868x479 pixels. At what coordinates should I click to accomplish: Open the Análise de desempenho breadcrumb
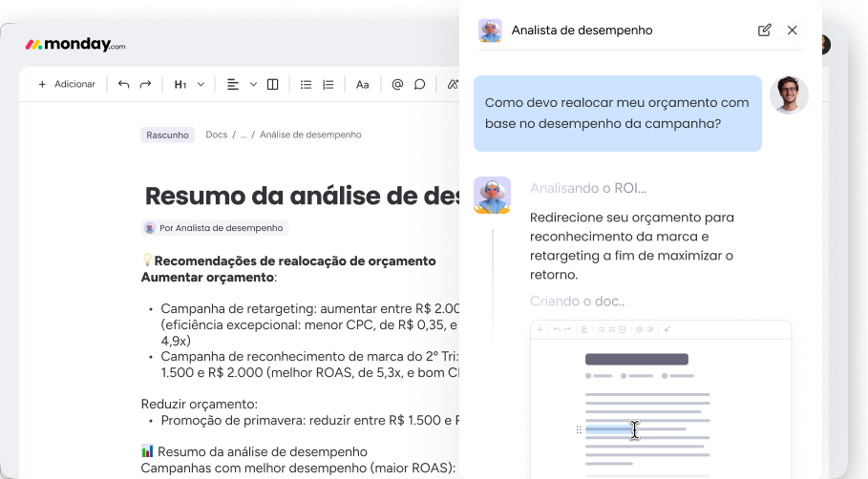(310, 135)
